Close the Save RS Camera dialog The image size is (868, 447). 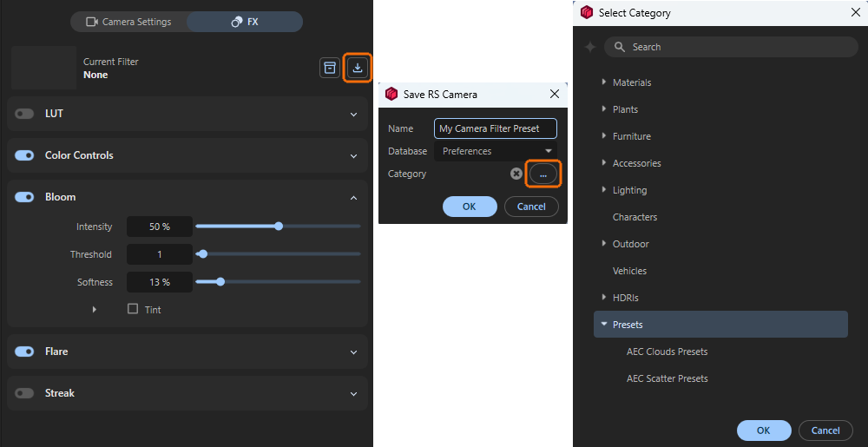pyautogui.click(x=554, y=94)
